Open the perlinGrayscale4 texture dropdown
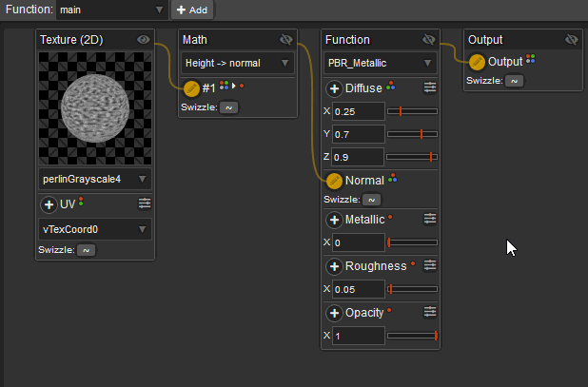This screenshot has height=387, width=588. pos(95,179)
